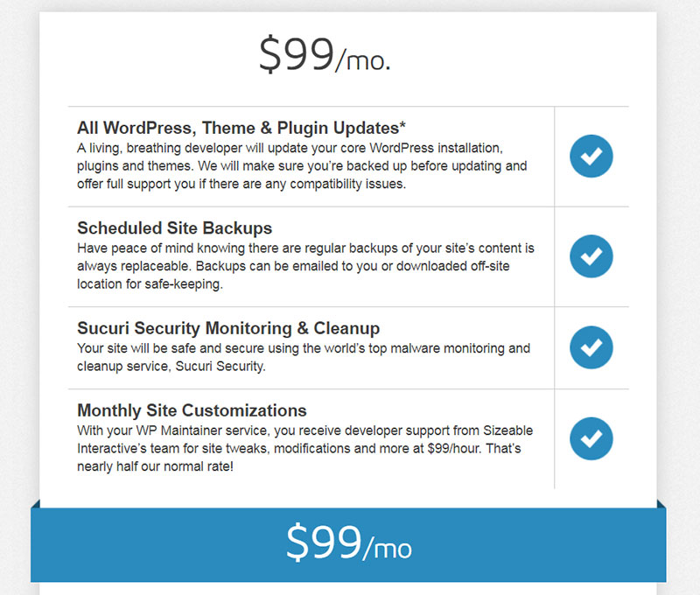
Task: Click 'nearly half our normal rate!' text
Action: coord(155,466)
